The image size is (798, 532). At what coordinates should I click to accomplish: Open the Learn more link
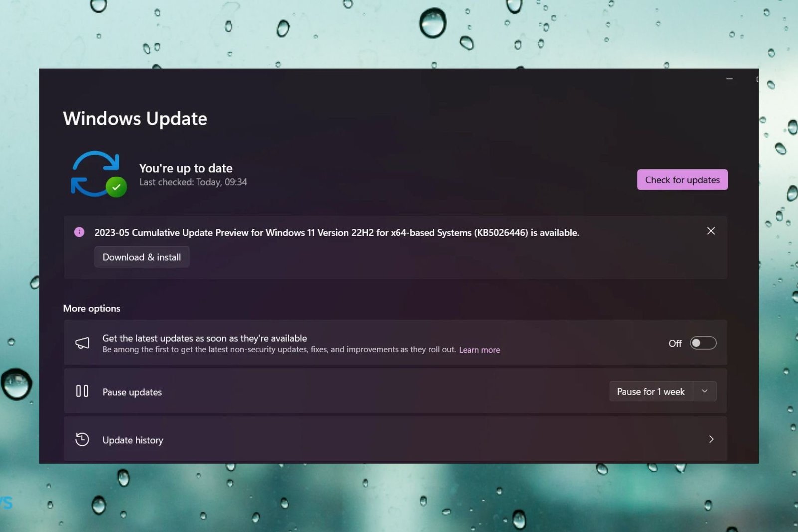[x=479, y=350]
